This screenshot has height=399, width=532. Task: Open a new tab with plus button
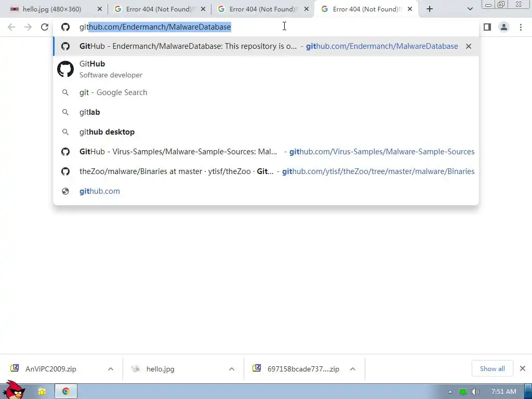coord(430,9)
